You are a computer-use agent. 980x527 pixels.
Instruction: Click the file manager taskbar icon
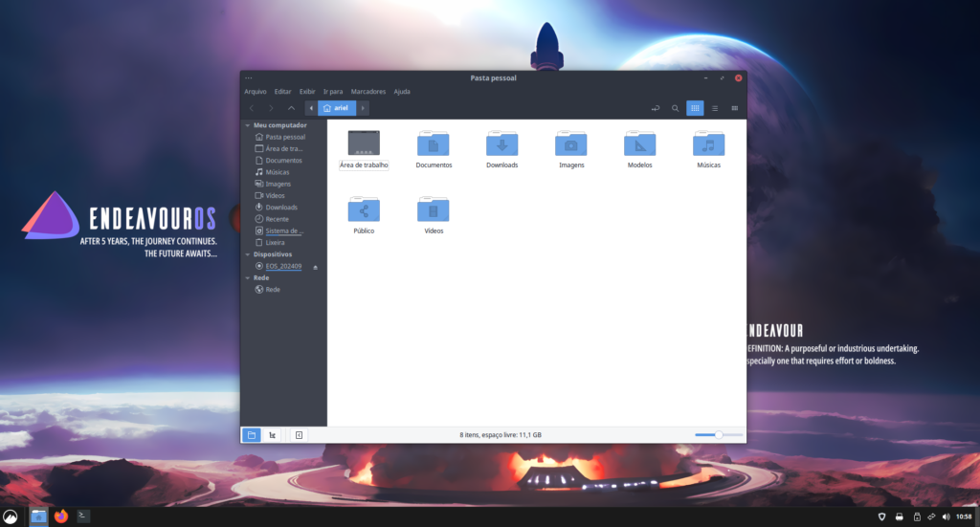38,516
